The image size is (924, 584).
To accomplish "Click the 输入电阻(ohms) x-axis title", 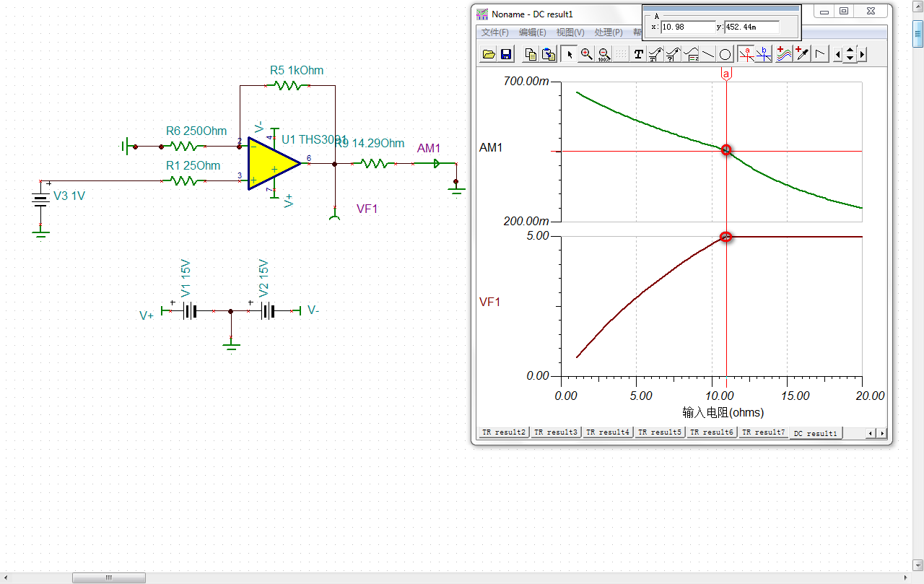I will (x=723, y=413).
